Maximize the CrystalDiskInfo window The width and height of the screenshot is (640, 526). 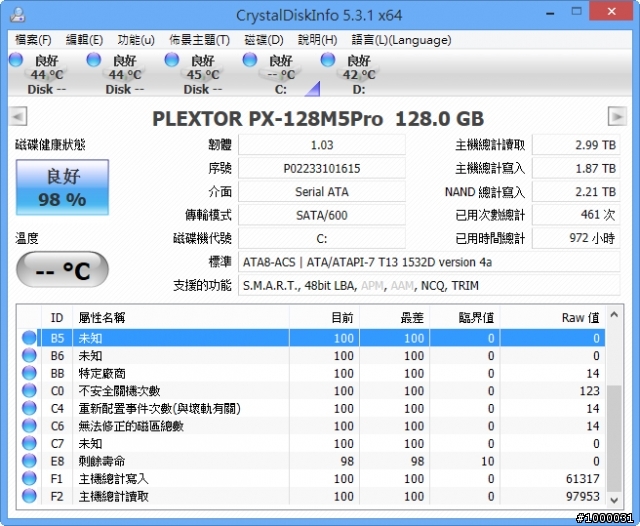[x=576, y=11]
